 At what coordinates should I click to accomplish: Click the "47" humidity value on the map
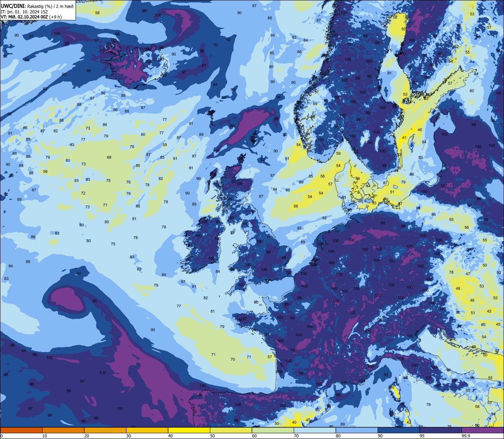(468, 274)
